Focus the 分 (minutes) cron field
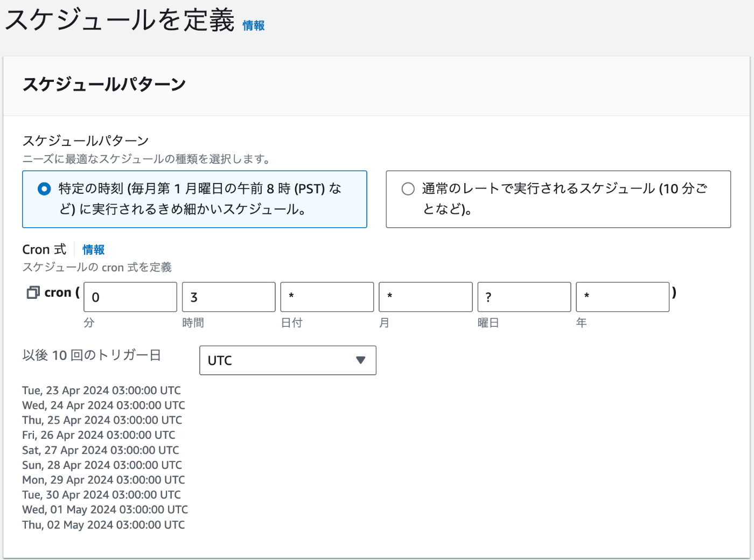 (130, 297)
